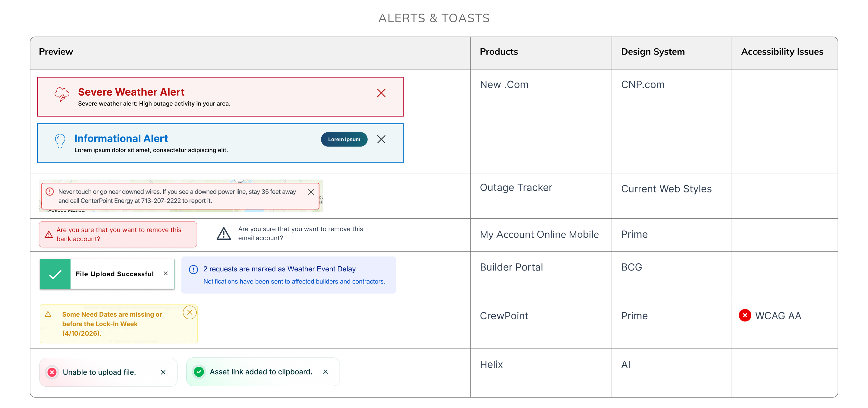Click the bank account removal message text
868x408 pixels.
pos(119,234)
